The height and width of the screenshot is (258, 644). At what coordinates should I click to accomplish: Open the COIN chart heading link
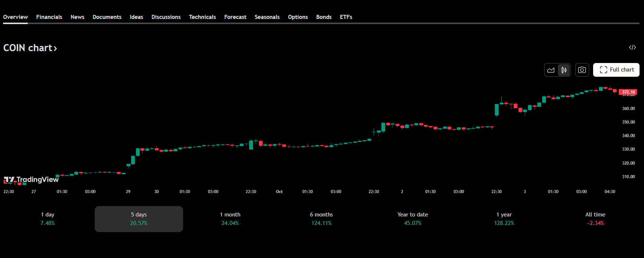[x=30, y=48]
